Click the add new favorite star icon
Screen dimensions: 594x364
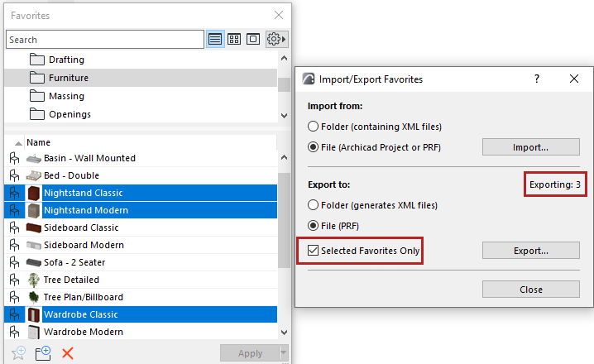[18, 352]
